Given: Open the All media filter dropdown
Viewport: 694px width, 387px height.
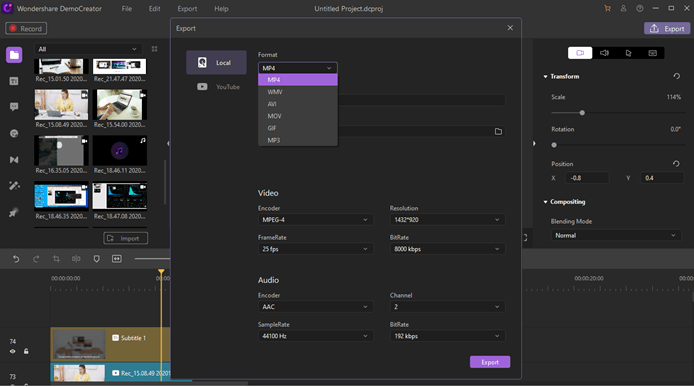Looking at the screenshot, I should [88, 49].
